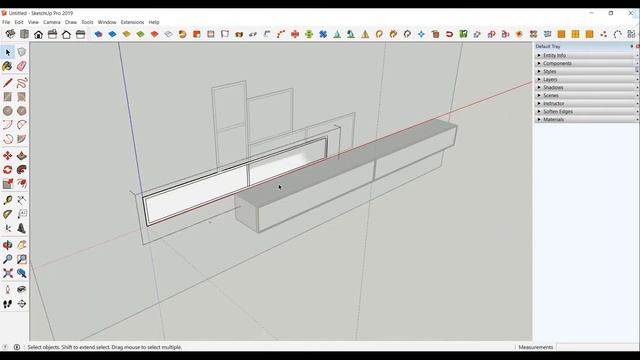
Task: Pick the Polygon tool
Action: 22,111
